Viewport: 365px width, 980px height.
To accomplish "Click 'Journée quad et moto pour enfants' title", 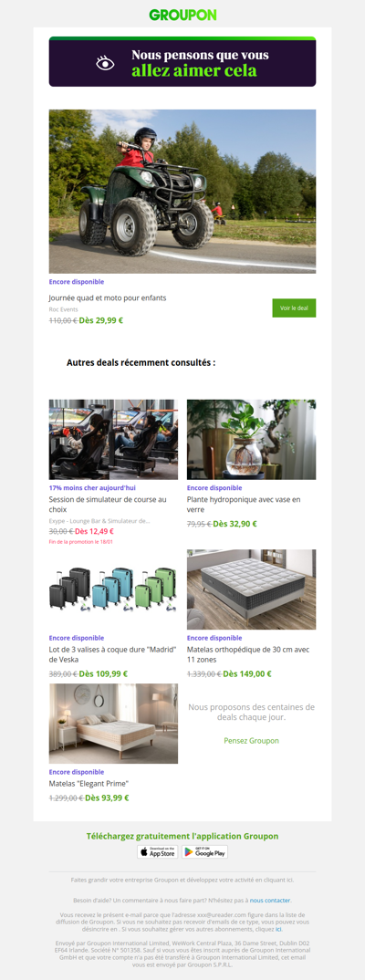I will coord(108,298).
